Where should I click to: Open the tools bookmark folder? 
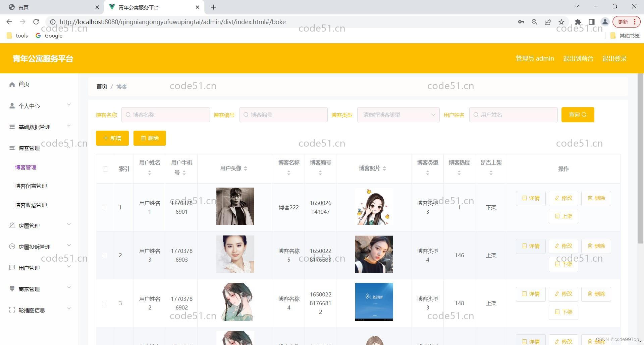coord(17,36)
